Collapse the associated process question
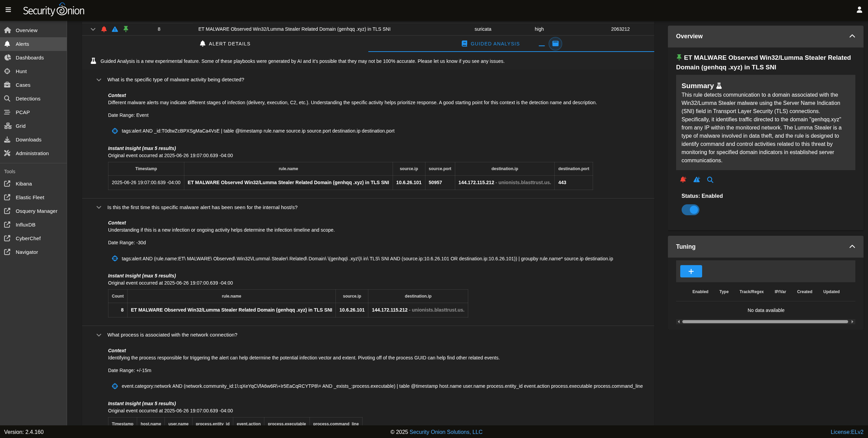 pos(99,335)
